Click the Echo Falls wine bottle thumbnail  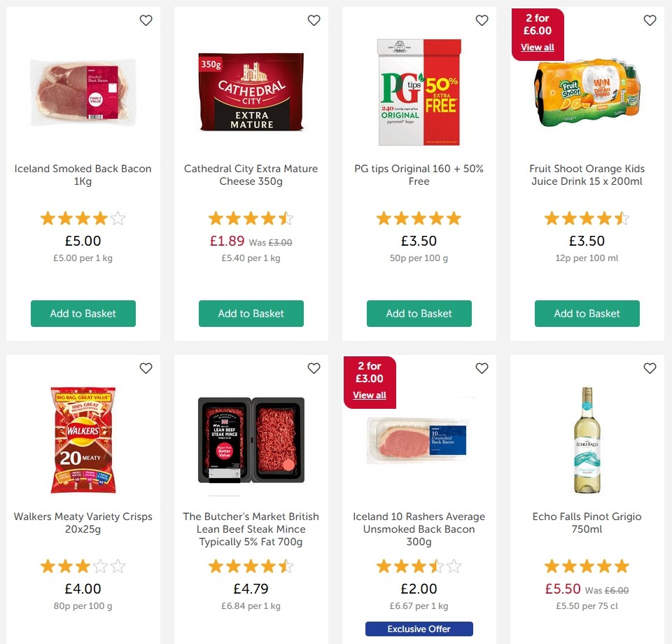click(x=587, y=441)
